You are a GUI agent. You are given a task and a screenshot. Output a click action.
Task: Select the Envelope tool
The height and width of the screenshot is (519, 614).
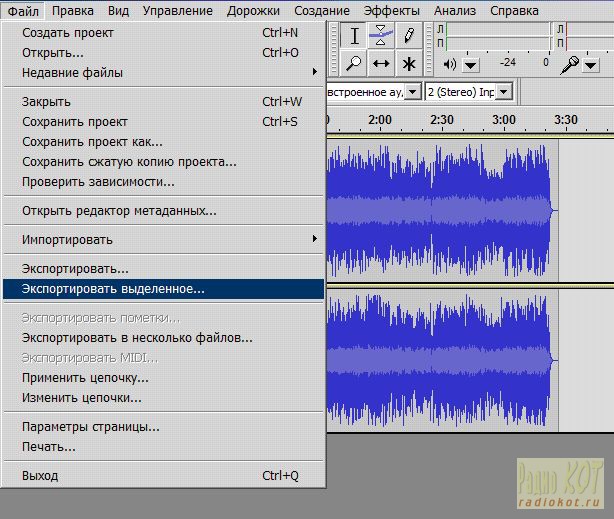(381, 36)
